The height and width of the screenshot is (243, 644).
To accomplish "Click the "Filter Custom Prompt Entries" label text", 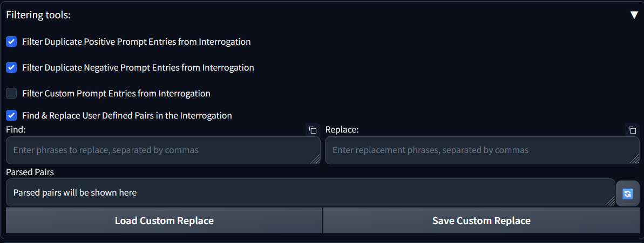I will click(x=116, y=93).
